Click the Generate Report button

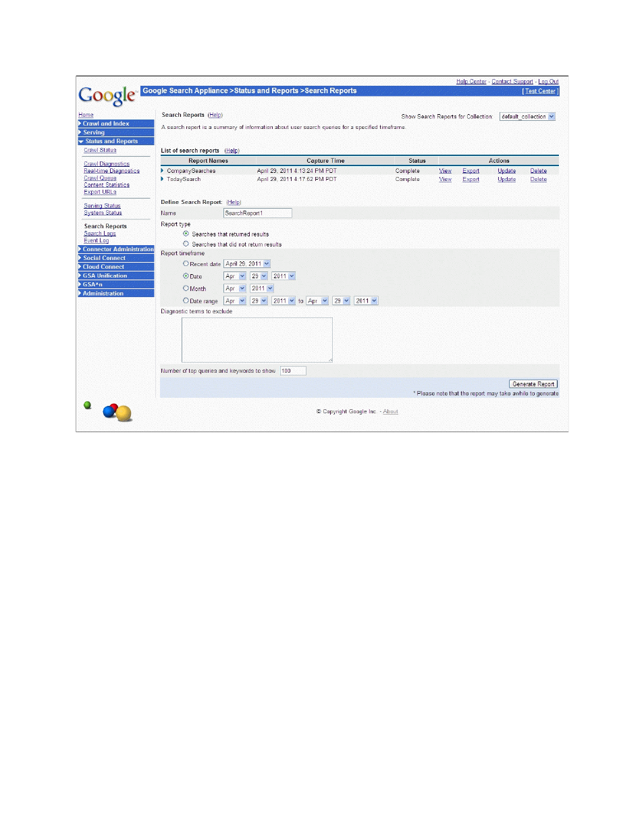(x=533, y=384)
